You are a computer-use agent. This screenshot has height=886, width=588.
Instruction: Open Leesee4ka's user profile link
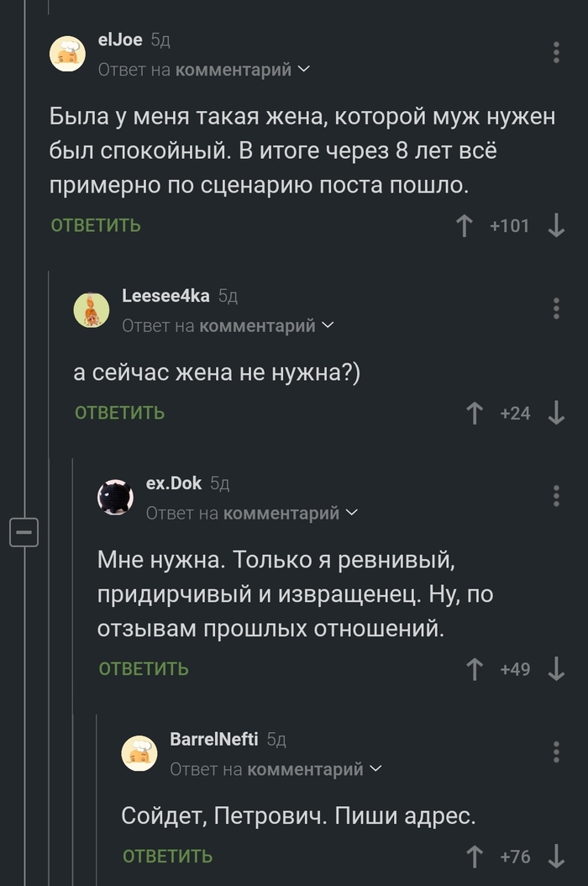point(165,295)
